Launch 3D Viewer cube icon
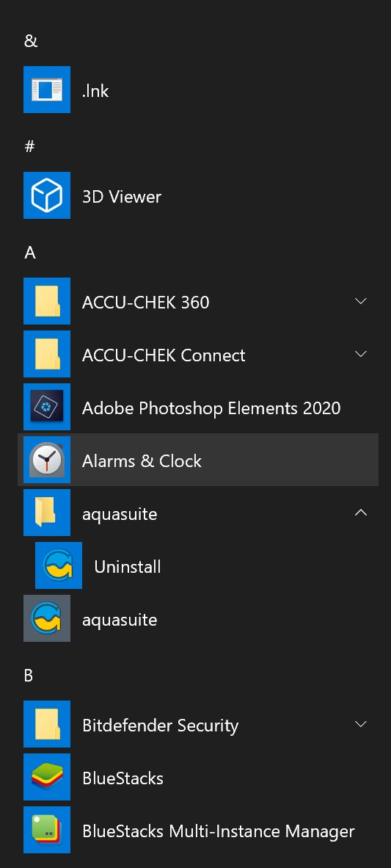 (x=47, y=195)
